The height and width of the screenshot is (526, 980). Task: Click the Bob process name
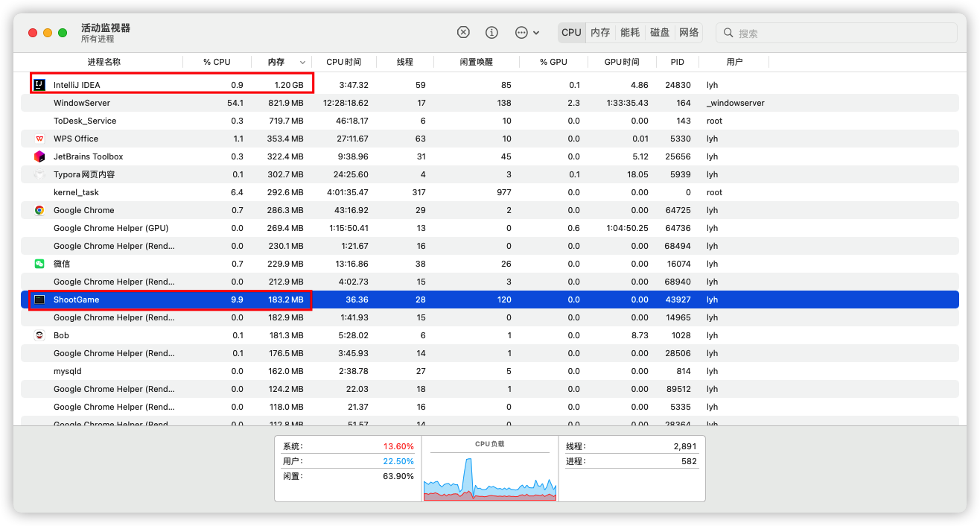click(x=61, y=335)
